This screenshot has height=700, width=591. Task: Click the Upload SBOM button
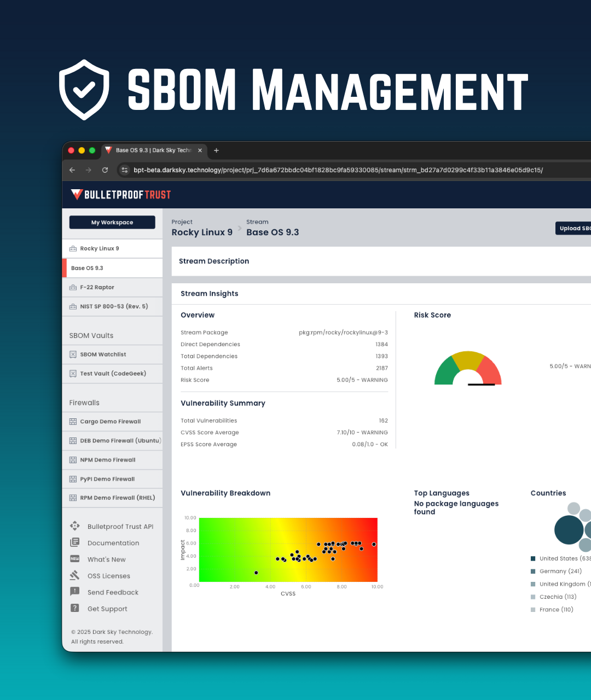pos(573,228)
